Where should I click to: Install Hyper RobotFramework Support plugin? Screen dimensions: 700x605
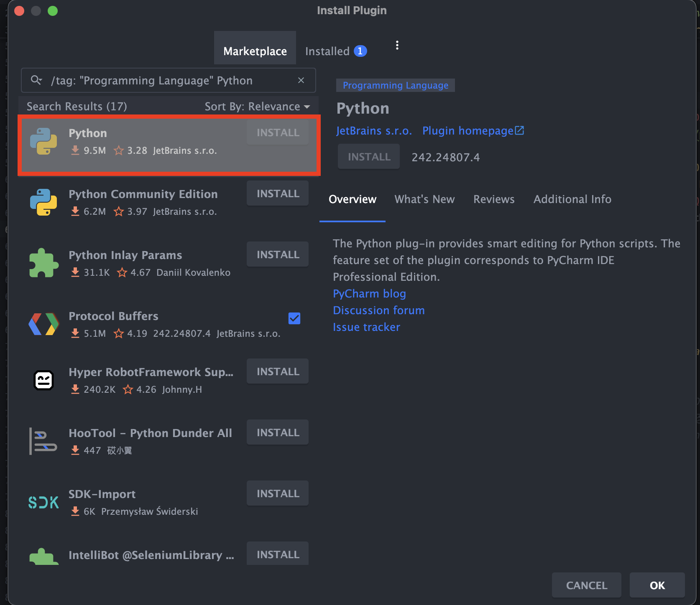coord(278,371)
